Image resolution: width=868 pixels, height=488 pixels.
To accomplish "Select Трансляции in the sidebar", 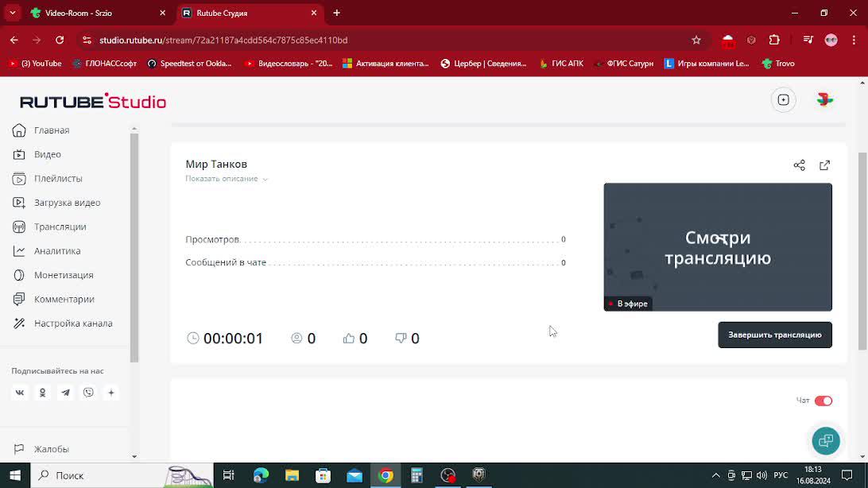I will pyautogui.click(x=49, y=227).
